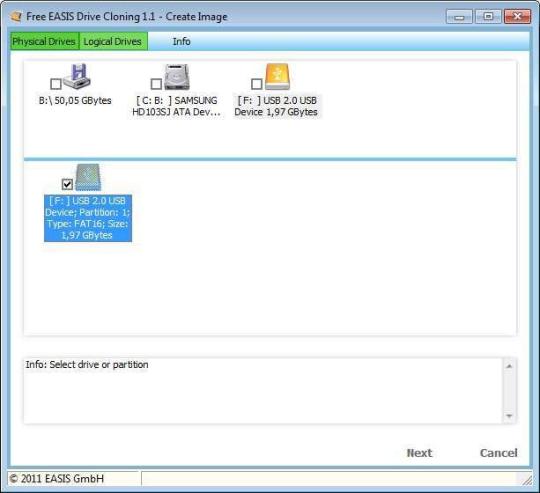Viewport: 540px width, 493px height.
Task: Check the SAMSUNG HD103SJ ATA drive checkbox
Action: 156,84
